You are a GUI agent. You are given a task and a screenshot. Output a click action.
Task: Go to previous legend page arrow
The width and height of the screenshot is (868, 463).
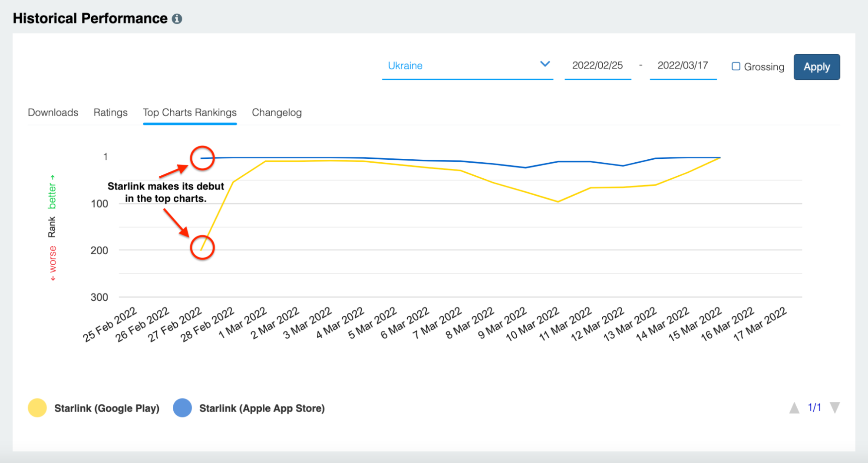[794, 408]
